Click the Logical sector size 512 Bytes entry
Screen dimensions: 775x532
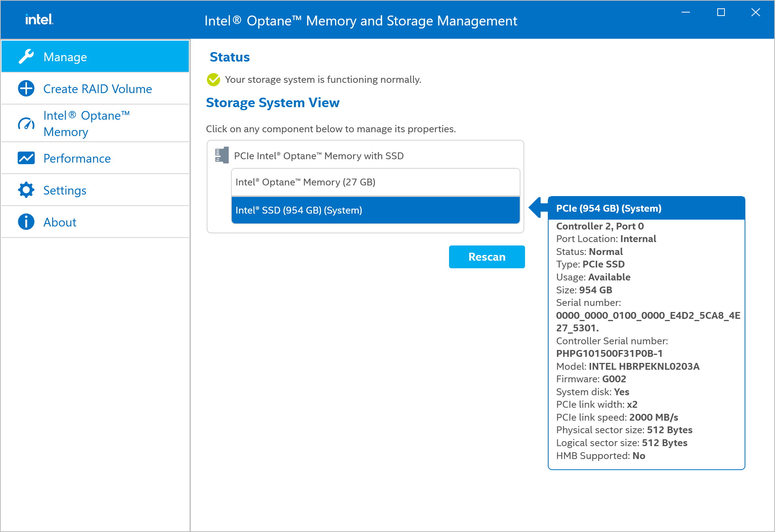pyautogui.click(x=622, y=443)
